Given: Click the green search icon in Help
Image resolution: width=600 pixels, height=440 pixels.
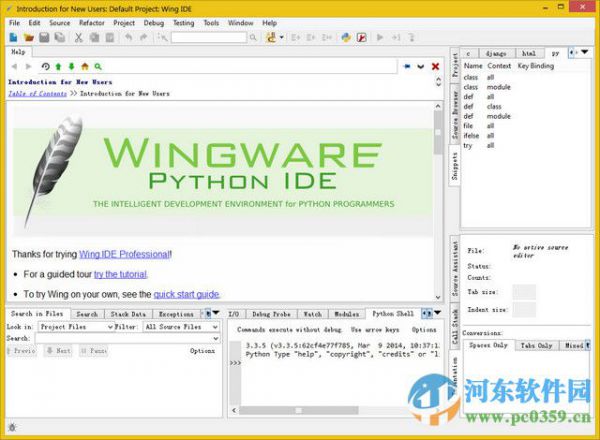Looking at the screenshot, I should pyautogui.click(x=98, y=67).
